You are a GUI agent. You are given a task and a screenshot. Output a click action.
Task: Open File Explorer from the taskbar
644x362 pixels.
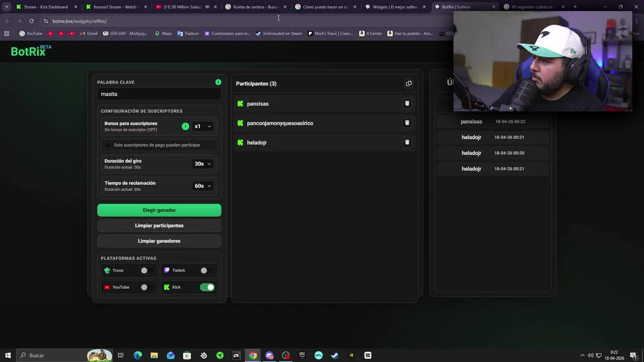pos(154,355)
